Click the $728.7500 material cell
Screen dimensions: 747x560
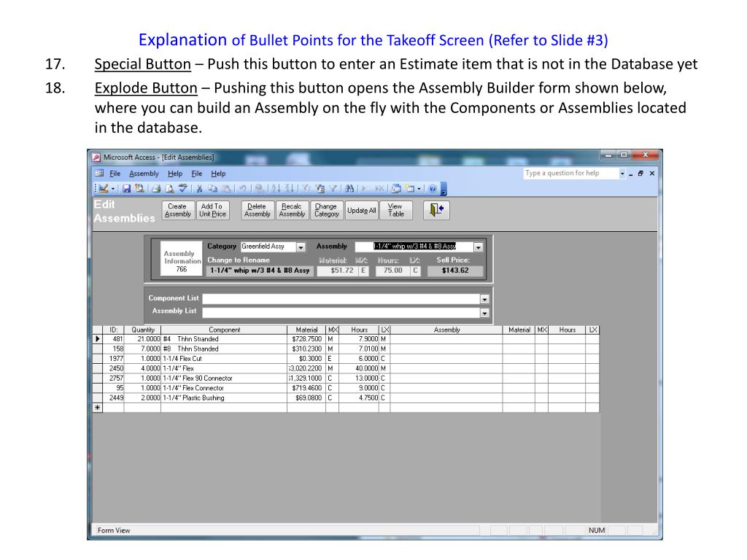pyautogui.click(x=306, y=339)
